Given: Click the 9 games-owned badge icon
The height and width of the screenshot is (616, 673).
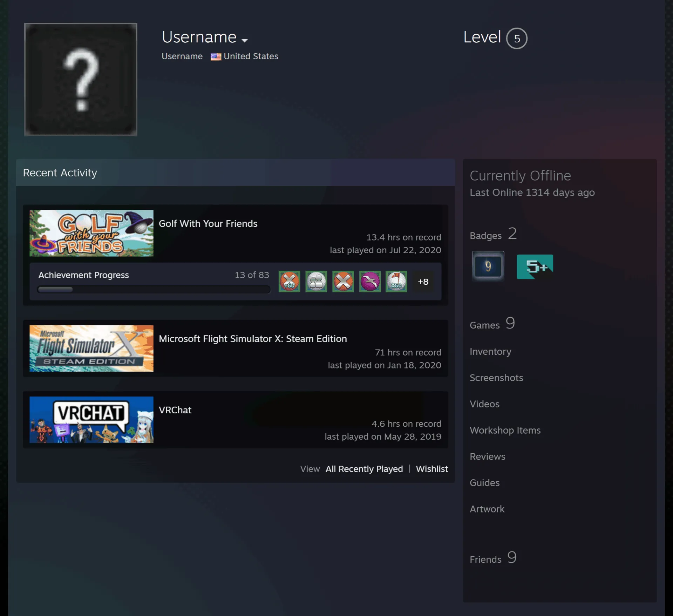Looking at the screenshot, I should pyautogui.click(x=488, y=266).
